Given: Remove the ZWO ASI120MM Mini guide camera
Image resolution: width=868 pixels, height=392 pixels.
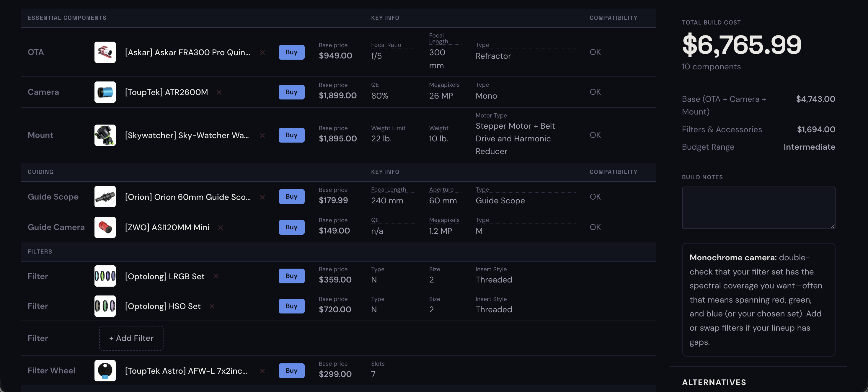Looking at the screenshot, I should pyautogui.click(x=221, y=227).
